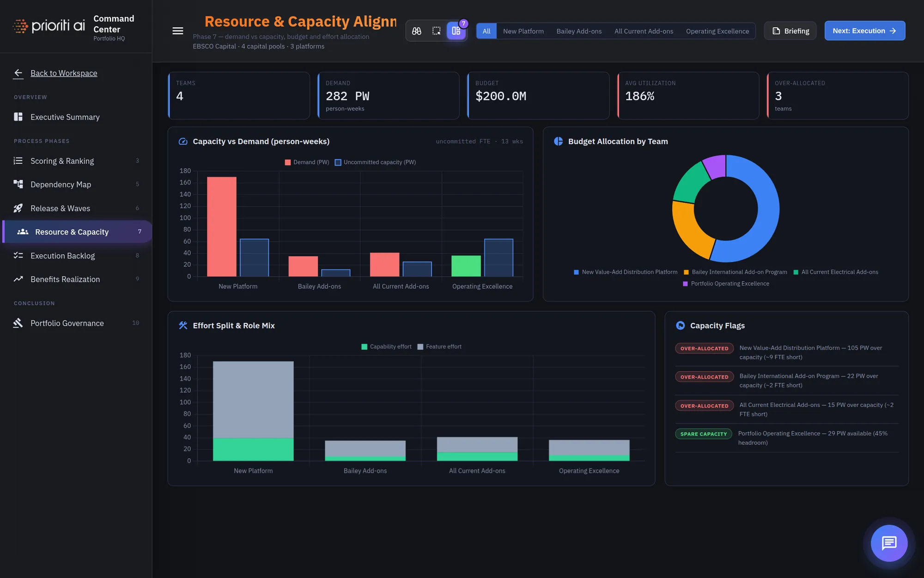Click Next: Execution button
The height and width of the screenshot is (578, 924).
[x=864, y=31]
